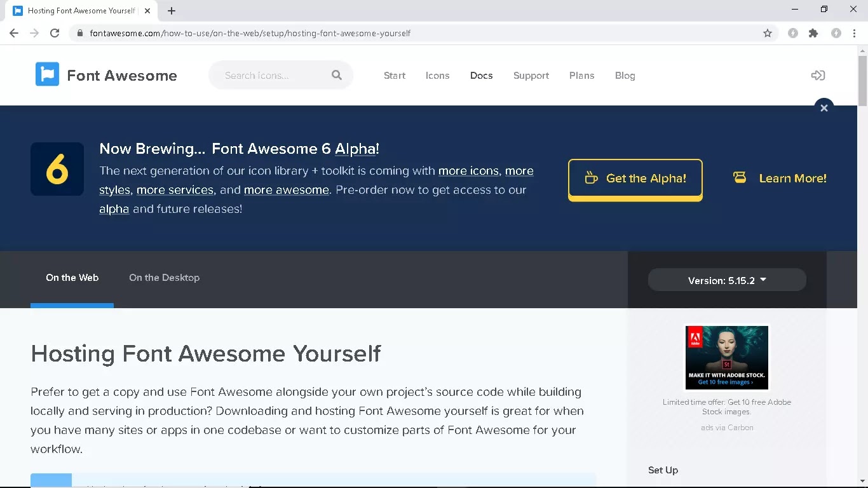The height and width of the screenshot is (488, 868).
Task: Bookmark this page with the star icon
Action: point(768,33)
